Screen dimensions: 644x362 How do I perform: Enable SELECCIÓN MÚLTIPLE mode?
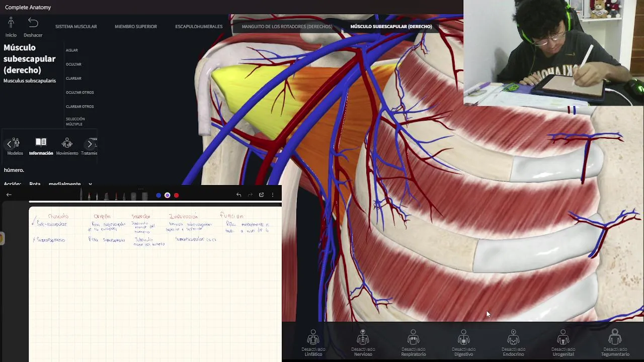pyautogui.click(x=75, y=121)
